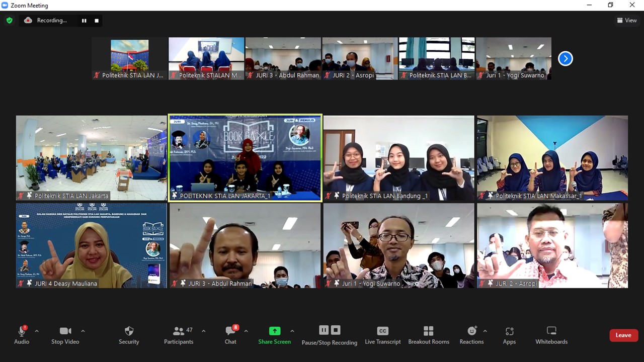Stop the recording from top bar
Screen dimensions: 644x362
(97, 21)
